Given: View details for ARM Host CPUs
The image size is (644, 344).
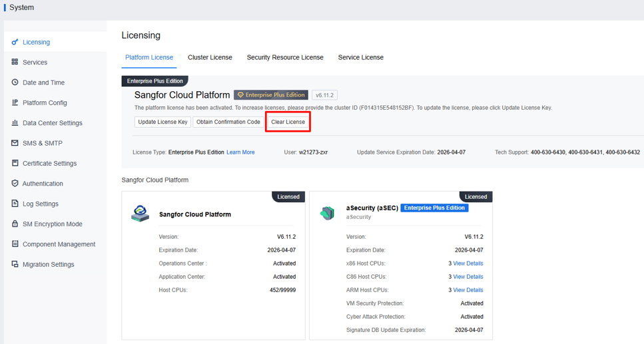Looking at the screenshot, I should pyautogui.click(x=468, y=290).
